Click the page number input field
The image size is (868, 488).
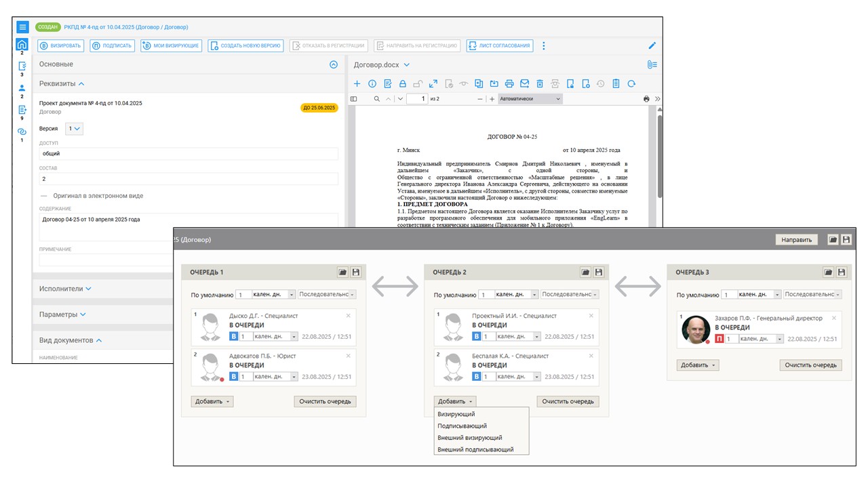pos(417,99)
